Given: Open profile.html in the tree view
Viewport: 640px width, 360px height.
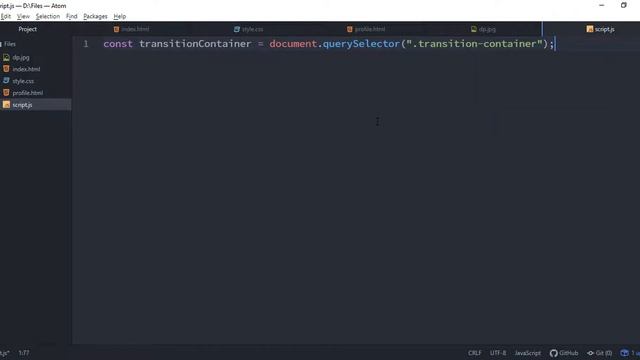Looking at the screenshot, I should click(27, 93).
